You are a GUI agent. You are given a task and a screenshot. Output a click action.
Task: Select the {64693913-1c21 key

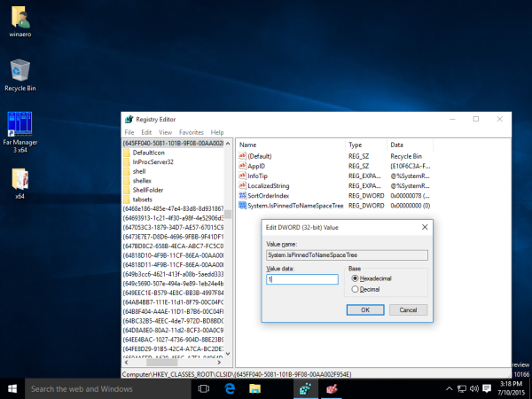173,218
